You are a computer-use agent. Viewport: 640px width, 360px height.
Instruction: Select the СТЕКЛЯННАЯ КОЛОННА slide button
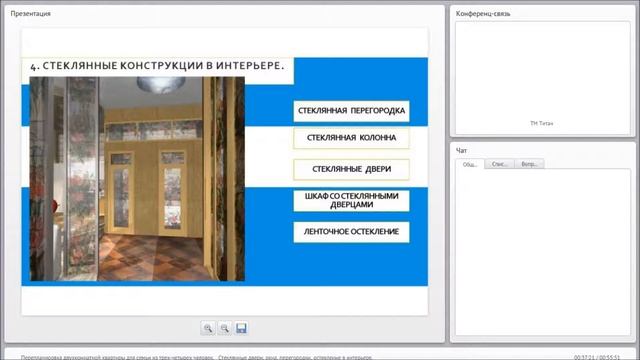(351, 138)
